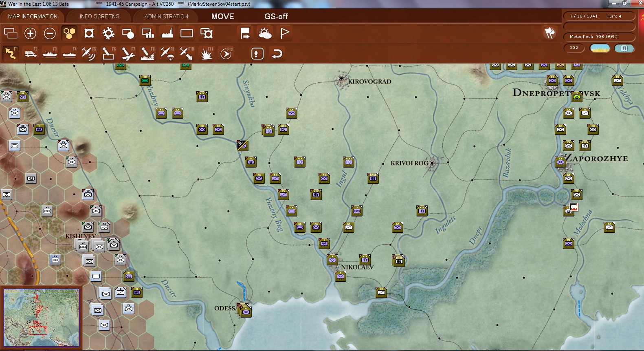Screen dimensions: 644x351
Task: Click the F11 explosion icon
Action: point(207,53)
